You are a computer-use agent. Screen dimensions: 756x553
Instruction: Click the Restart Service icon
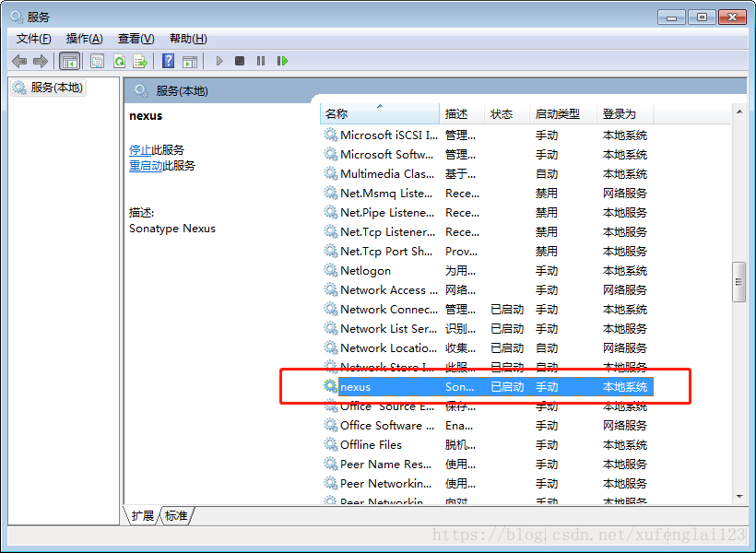[282, 61]
